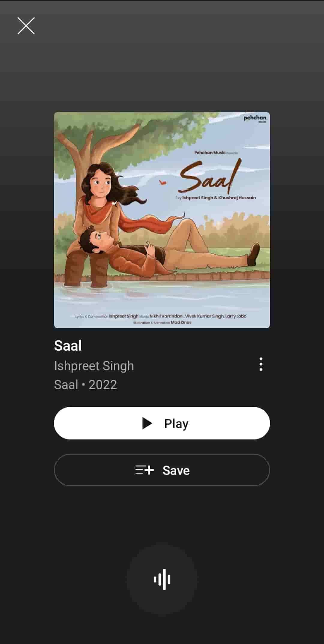Tap the credits text on album cover
Screen dimensions: 324x644
(161, 319)
